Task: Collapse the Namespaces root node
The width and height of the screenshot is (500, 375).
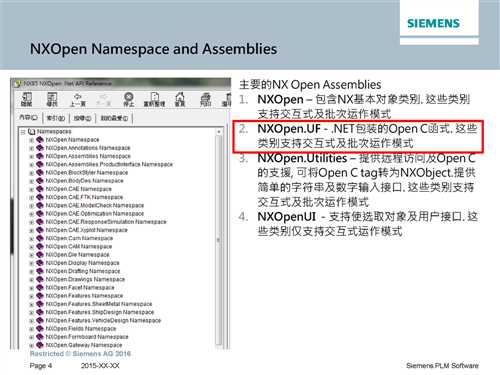Action: 23,132
